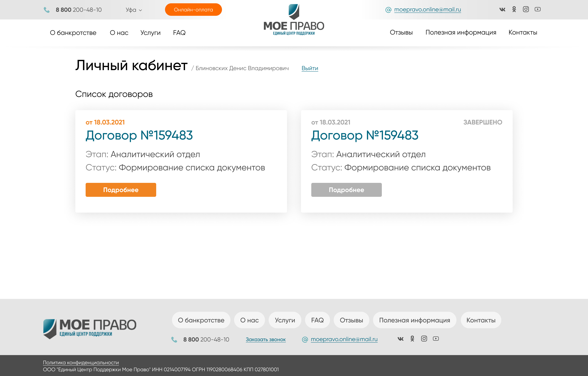Image resolution: width=588 pixels, height=376 pixels.
Task: Click Статус: Формирование списка документов on completed contract
Action: [x=401, y=168]
